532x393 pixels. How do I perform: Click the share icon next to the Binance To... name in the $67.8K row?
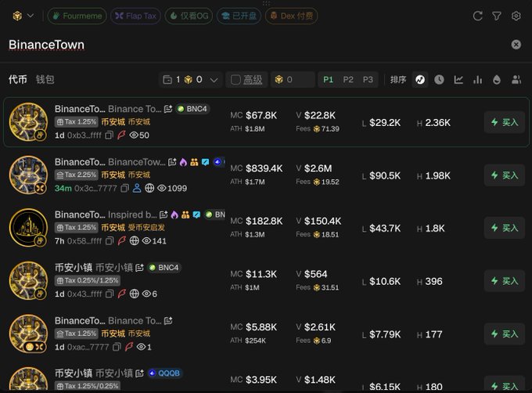[168, 109]
